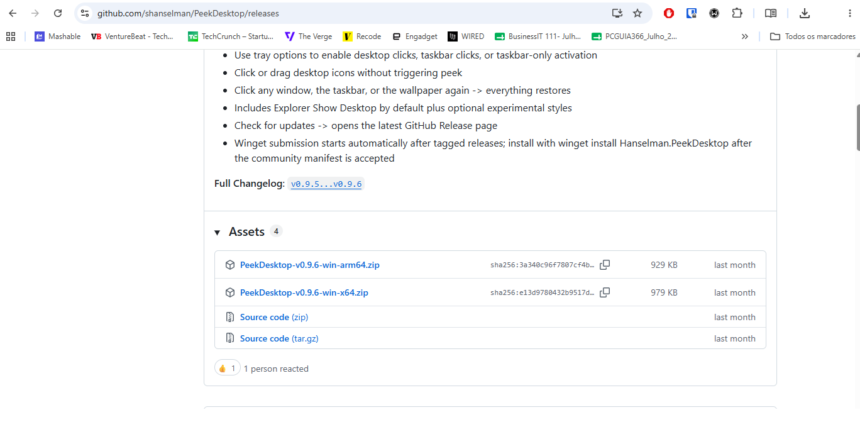The image size is (860, 439).
Task: Collapse the Assets section triangle
Action: (218, 232)
